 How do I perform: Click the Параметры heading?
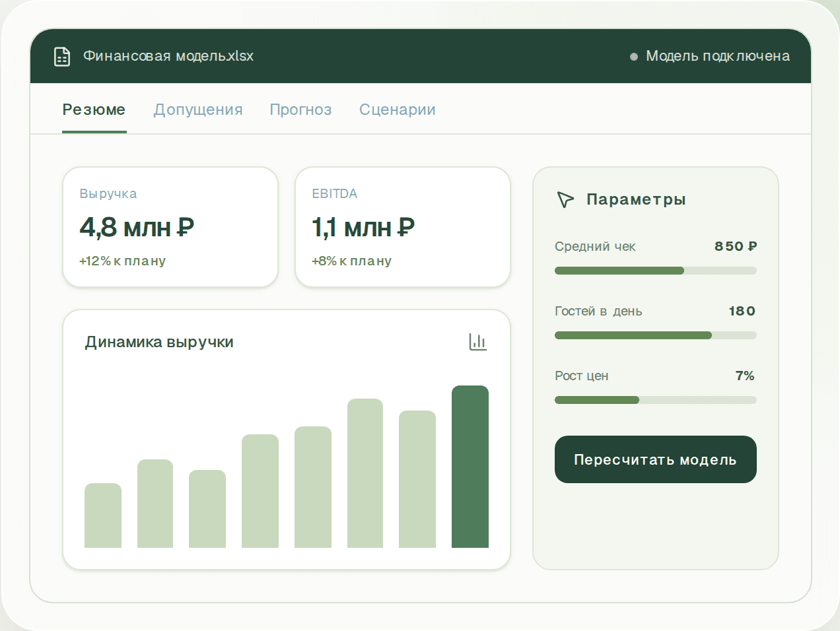tap(636, 199)
